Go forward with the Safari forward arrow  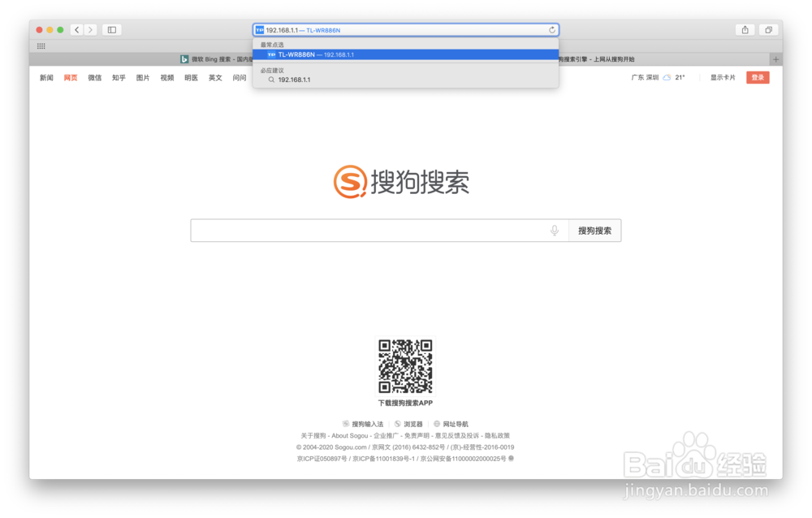coord(91,30)
